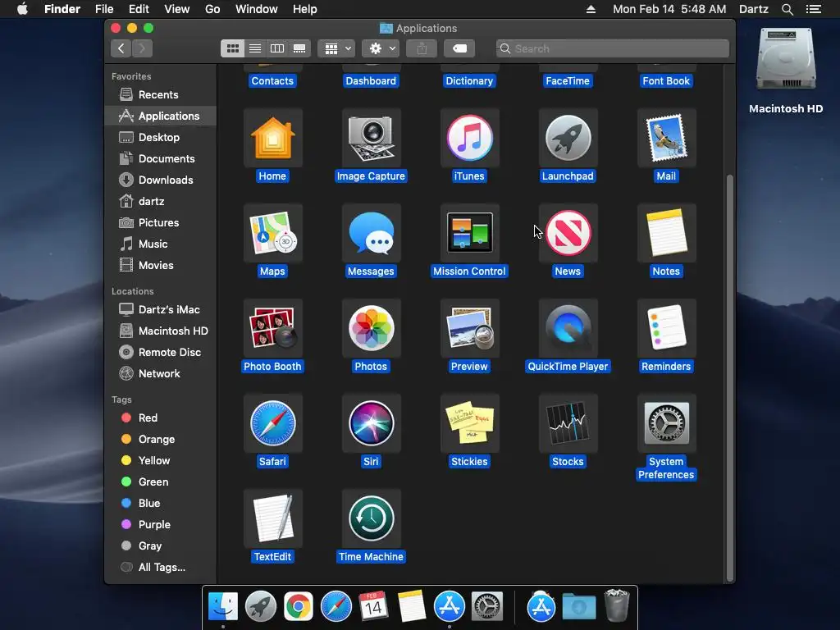Open the item grouping dropdown
Screen dimensions: 840x630
[x=336, y=48]
